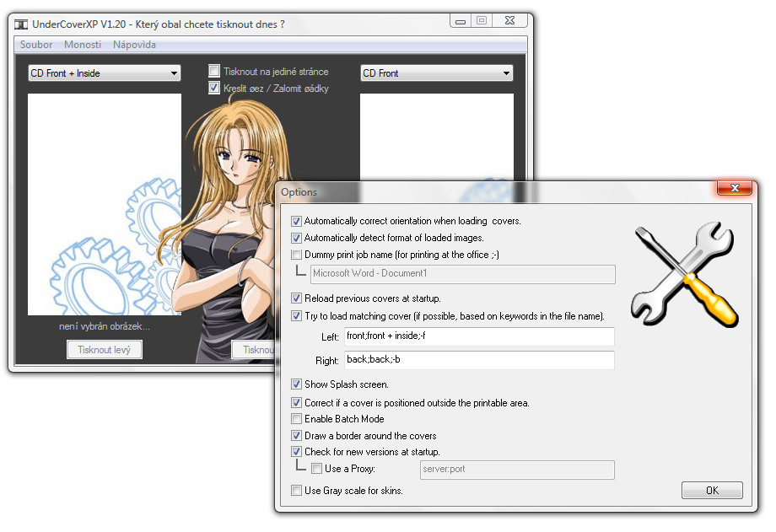This screenshot has height=532, width=776.
Task: Uncheck Kreslit øez / Zalomit øádky
Action: coord(213,88)
